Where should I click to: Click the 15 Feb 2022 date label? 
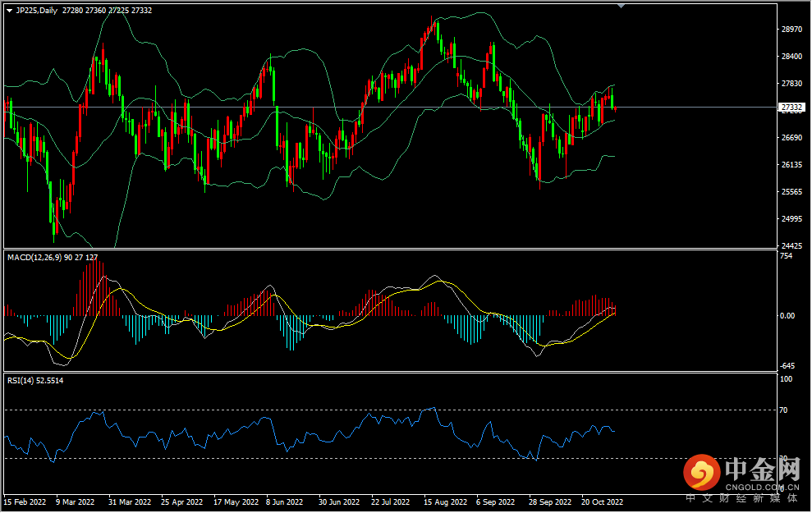pos(26,502)
